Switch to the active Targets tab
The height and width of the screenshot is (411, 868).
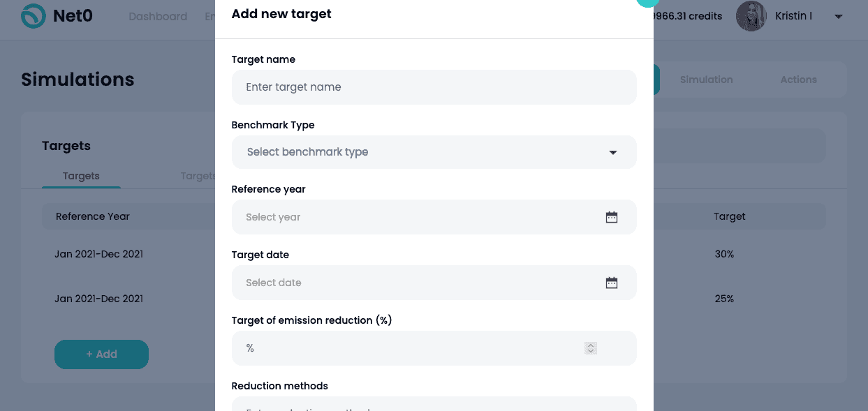click(80, 176)
